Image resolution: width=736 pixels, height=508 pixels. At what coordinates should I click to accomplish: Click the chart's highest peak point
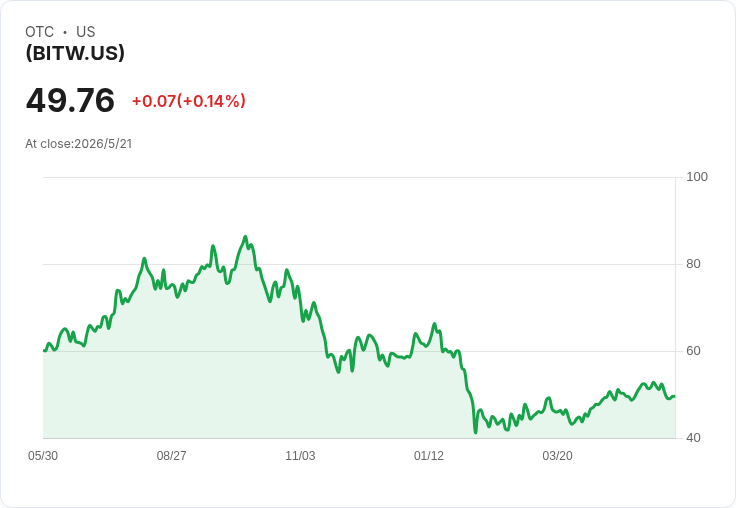[245, 237]
